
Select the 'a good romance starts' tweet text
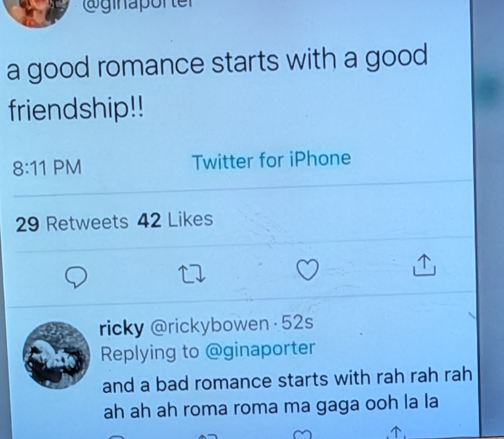(x=217, y=84)
